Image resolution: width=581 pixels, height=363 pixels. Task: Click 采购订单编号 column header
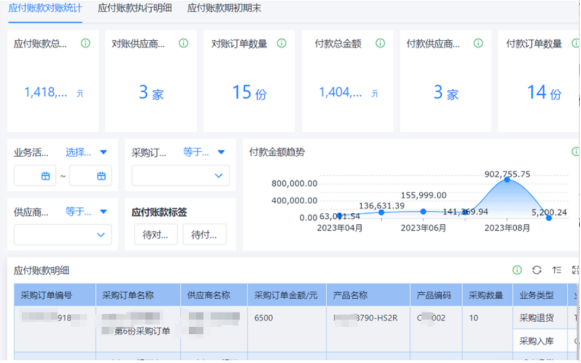coord(55,295)
